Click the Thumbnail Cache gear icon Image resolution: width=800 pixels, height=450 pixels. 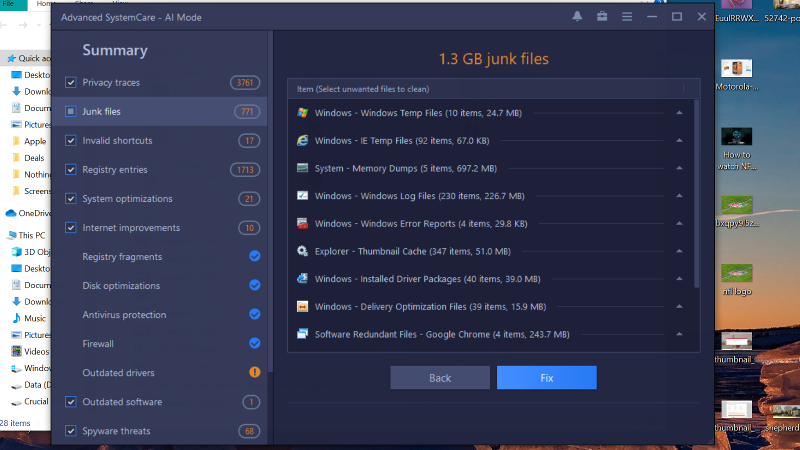coord(303,251)
